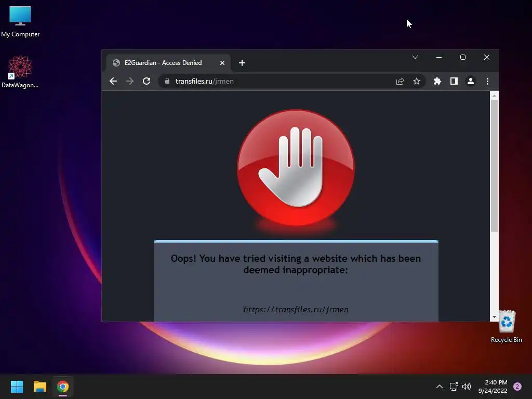
Task: Select the DataWagon desktop shortcut
Action: 20,72
